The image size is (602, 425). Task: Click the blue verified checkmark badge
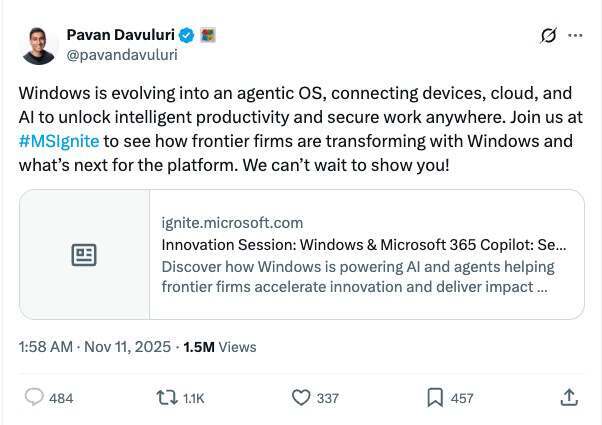(187, 36)
